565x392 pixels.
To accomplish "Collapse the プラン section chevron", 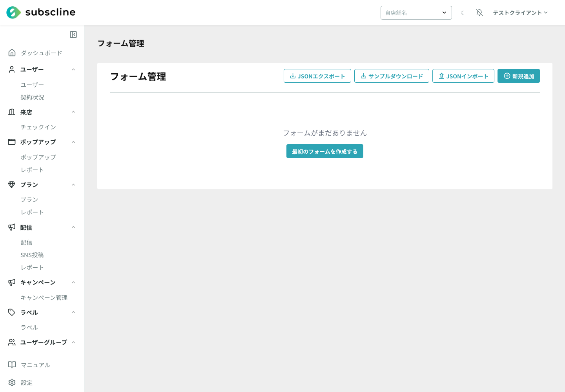I will [x=73, y=185].
